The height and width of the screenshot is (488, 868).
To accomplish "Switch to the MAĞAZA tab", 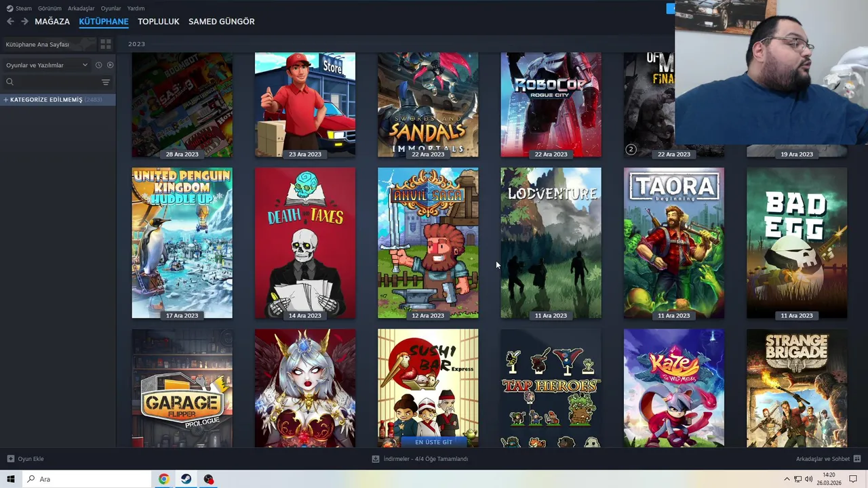I will click(52, 22).
